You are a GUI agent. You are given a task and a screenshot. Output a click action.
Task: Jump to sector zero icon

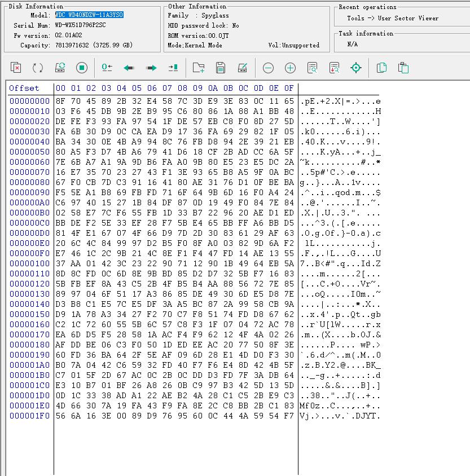click(x=107, y=67)
